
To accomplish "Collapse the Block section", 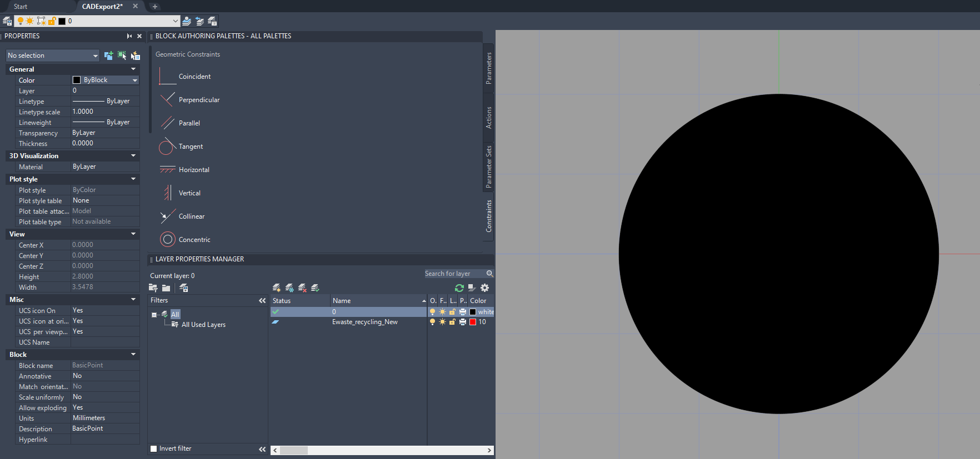I will [133, 355].
